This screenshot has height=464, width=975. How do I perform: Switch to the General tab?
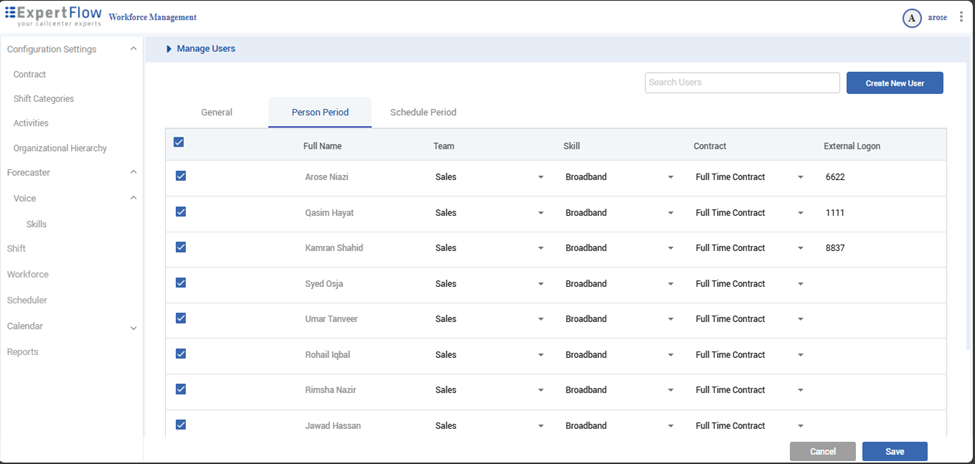tap(216, 112)
